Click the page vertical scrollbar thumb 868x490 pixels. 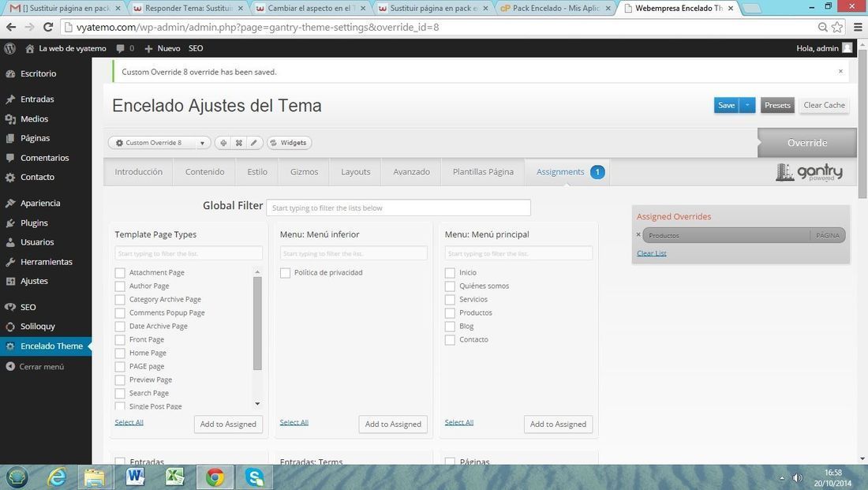point(862,124)
